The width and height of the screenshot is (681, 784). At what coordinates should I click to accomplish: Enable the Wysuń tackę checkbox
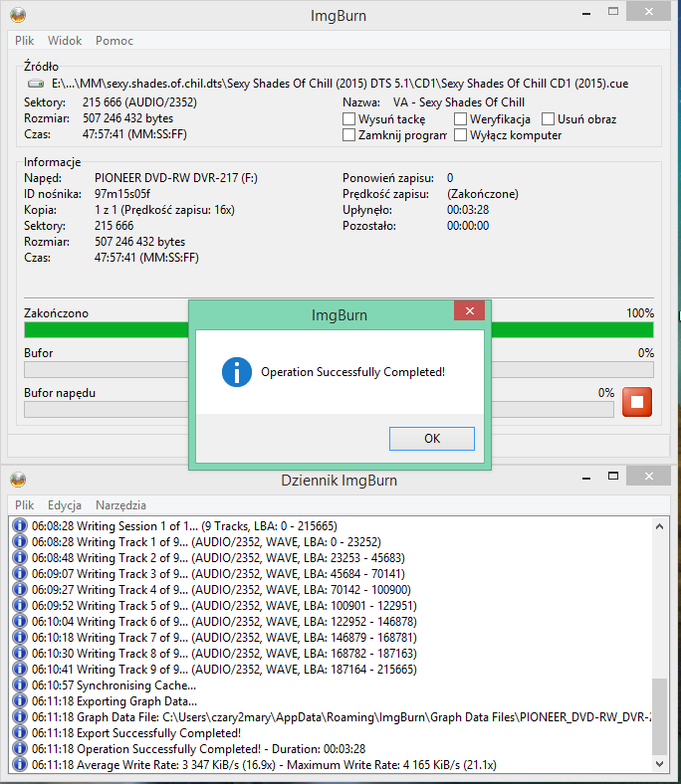tap(348, 119)
